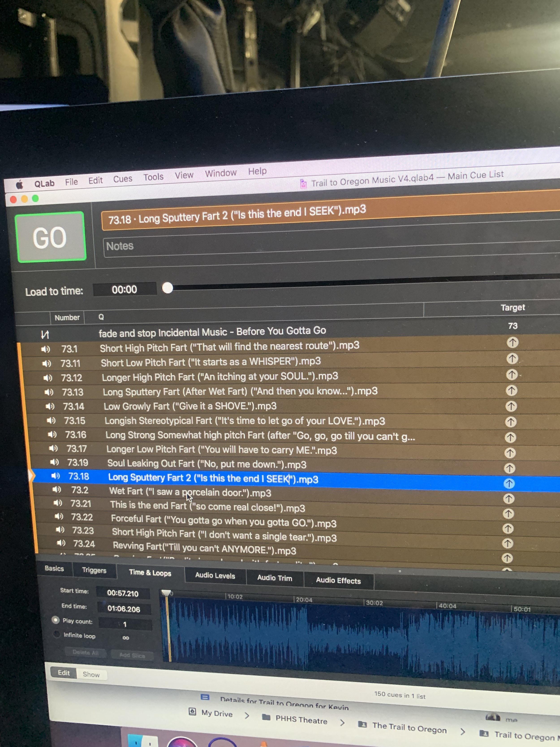Click target arrow for Short High Pitch Fart 73.1
The width and height of the screenshot is (560, 747).
[x=513, y=342]
